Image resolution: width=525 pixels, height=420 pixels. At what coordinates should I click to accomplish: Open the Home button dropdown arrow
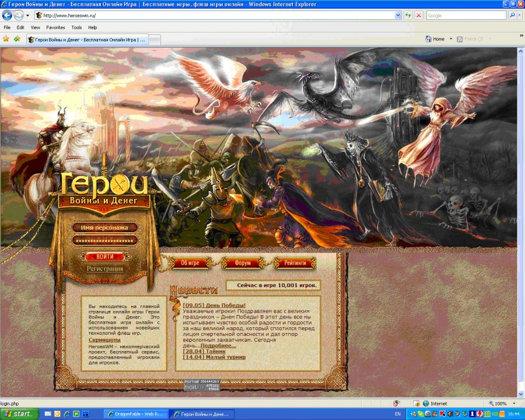click(451, 39)
